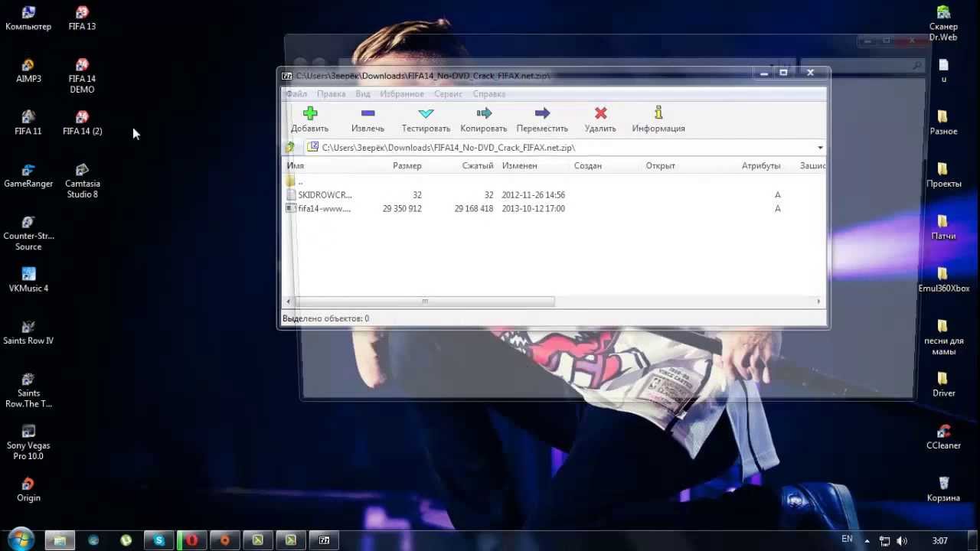Click the EN language indicator in tray
The width and height of the screenshot is (980, 551).
tap(847, 539)
